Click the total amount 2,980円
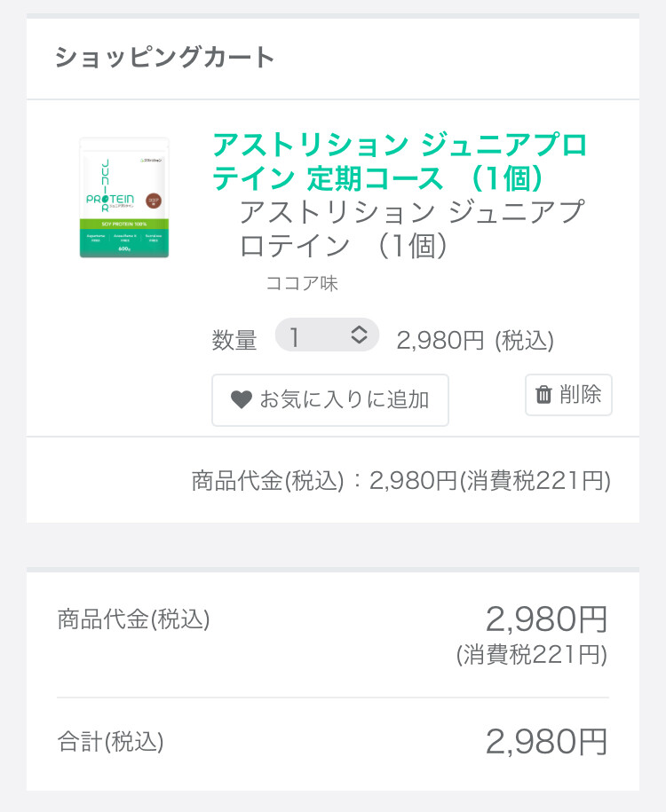Image resolution: width=666 pixels, height=812 pixels. coord(546,742)
